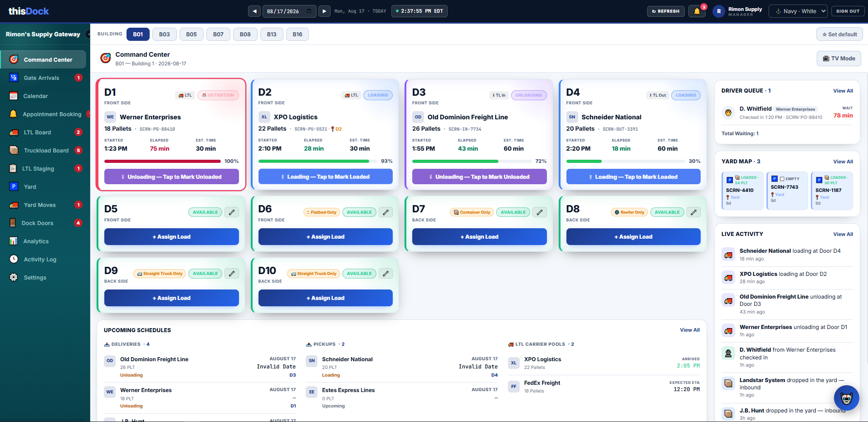Switch to building B08 tab
Image resolution: width=868 pixels, height=422 pixels.
coord(245,34)
